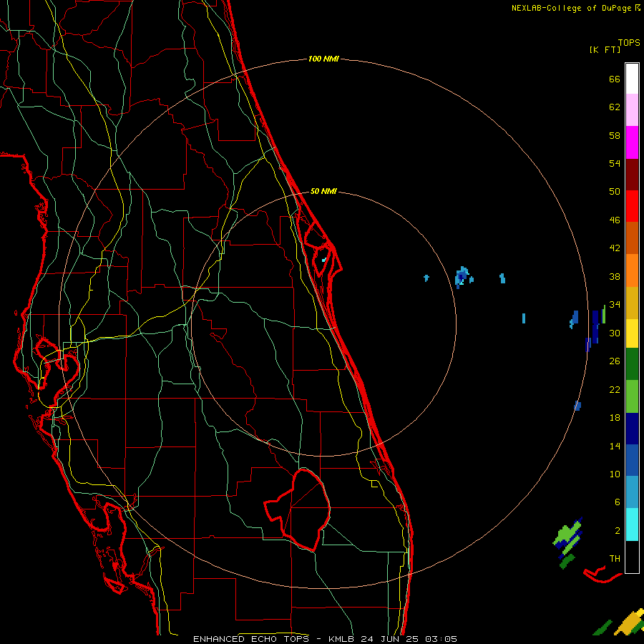This screenshot has height=644, width=644.
Task: Click the 100 NMI range ring label
Action: click(323, 59)
